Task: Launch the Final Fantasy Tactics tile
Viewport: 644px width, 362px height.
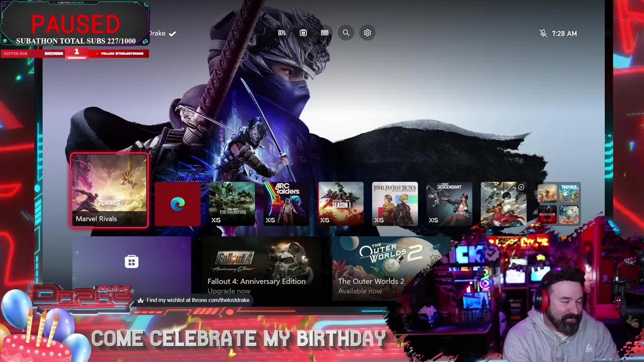Action: coord(395,204)
